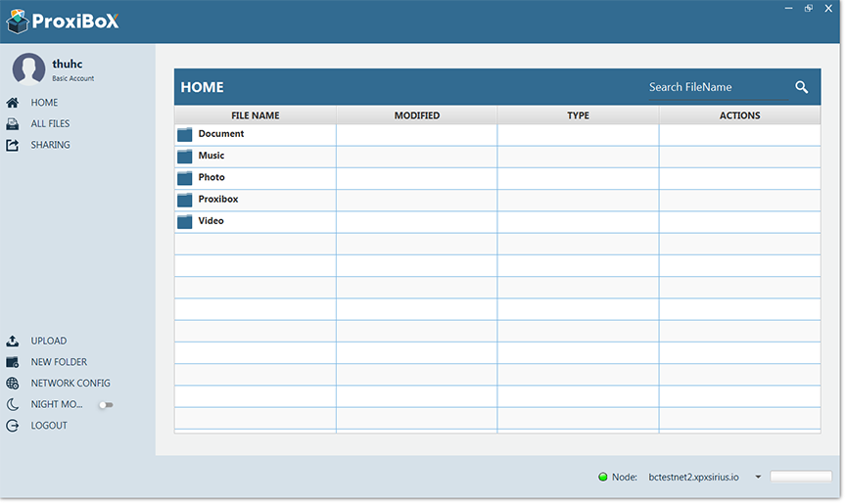Open the Document folder
846x504 pixels.
(220, 134)
